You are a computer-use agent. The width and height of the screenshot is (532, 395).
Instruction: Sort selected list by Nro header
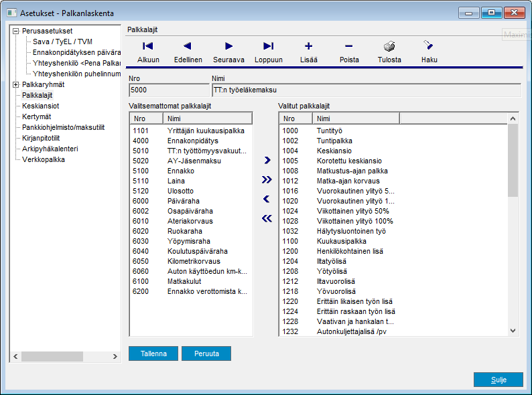tap(296, 118)
